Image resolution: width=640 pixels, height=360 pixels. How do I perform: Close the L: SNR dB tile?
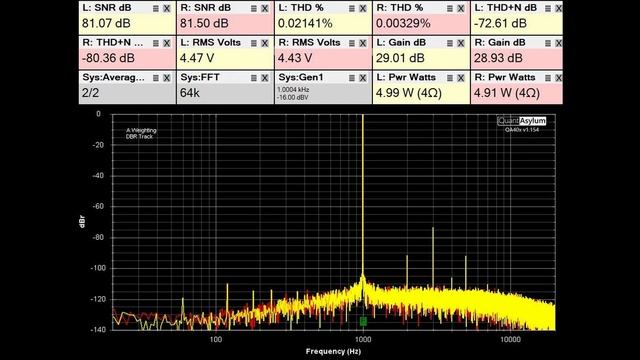pos(167,8)
